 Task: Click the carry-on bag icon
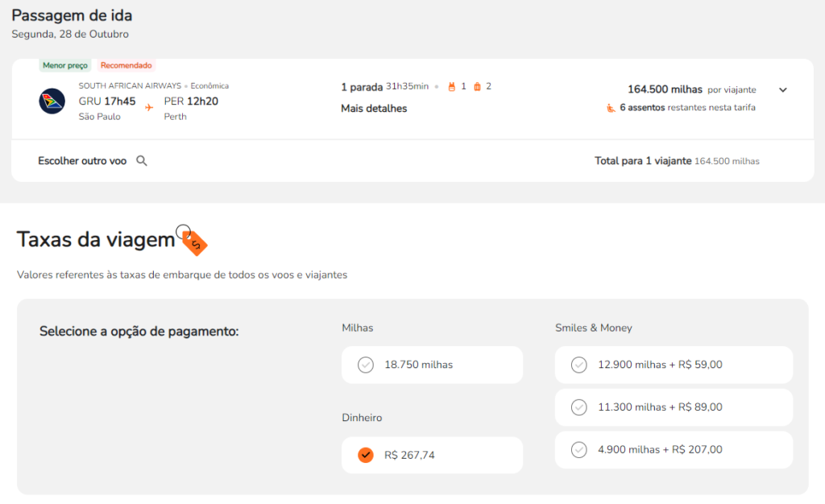point(452,86)
